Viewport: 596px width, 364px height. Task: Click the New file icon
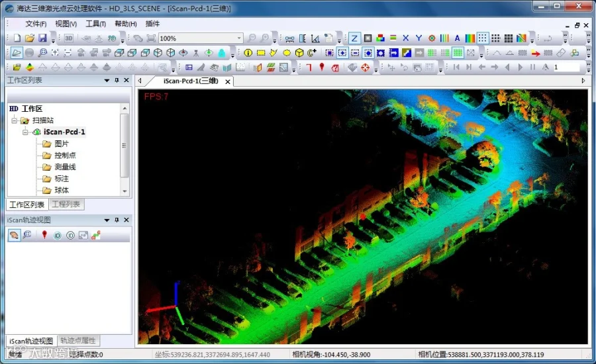17,38
